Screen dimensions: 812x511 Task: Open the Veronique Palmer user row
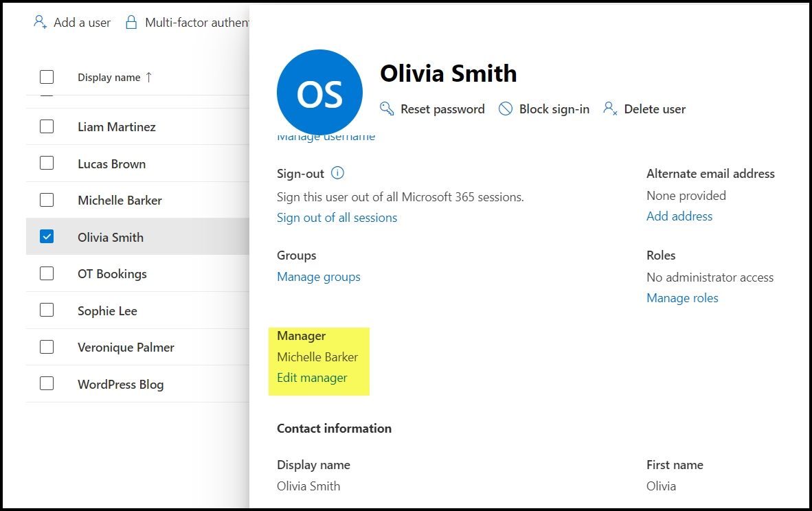click(x=126, y=348)
